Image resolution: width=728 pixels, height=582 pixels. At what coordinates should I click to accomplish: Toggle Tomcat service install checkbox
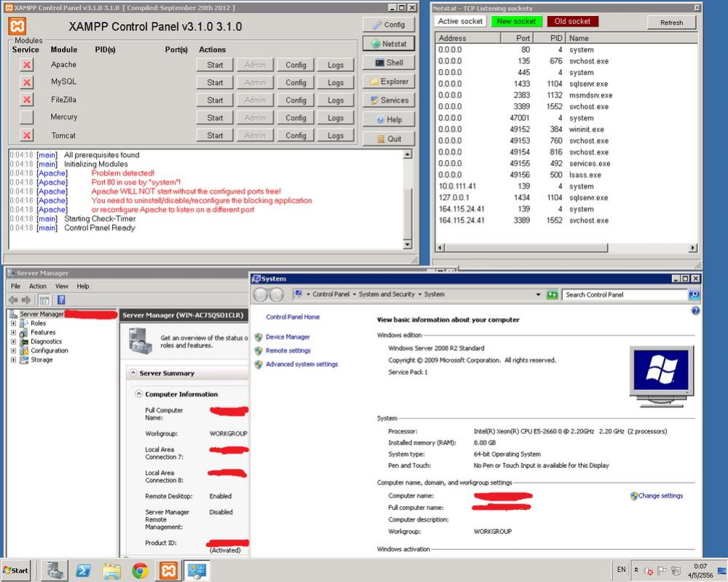tap(27, 135)
